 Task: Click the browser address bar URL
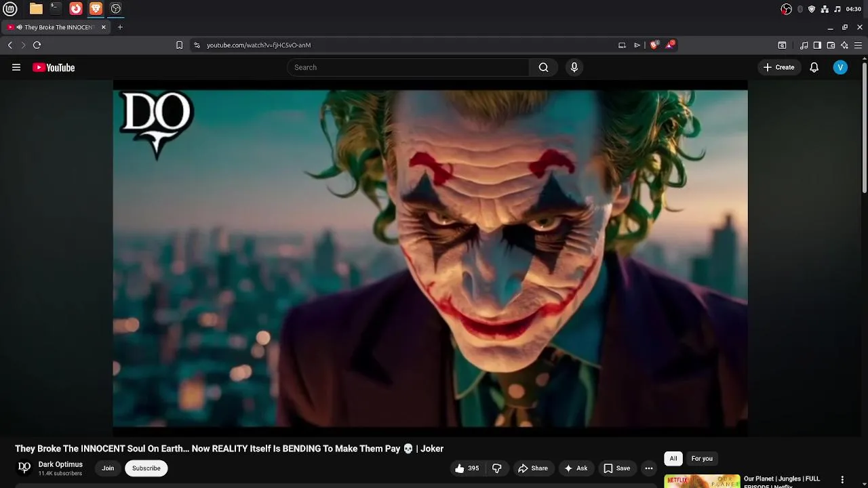coord(258,45)
